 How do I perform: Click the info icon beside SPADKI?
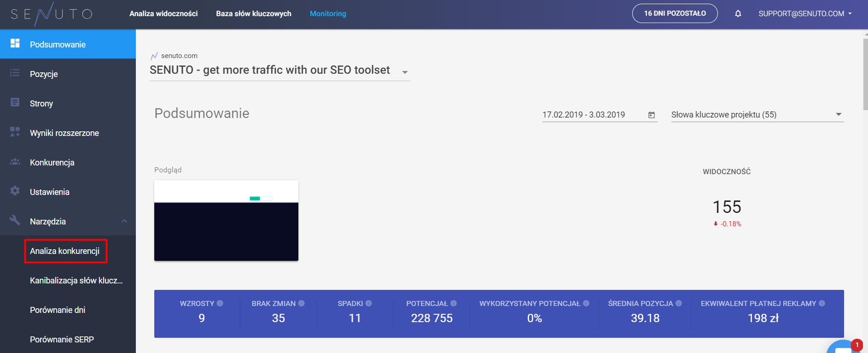[x=369, y=303]
